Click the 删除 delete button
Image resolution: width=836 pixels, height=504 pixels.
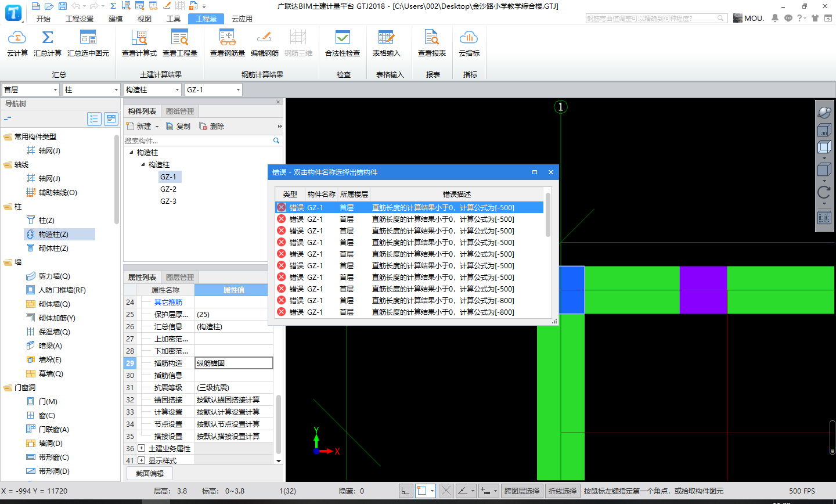coord(212,126)
